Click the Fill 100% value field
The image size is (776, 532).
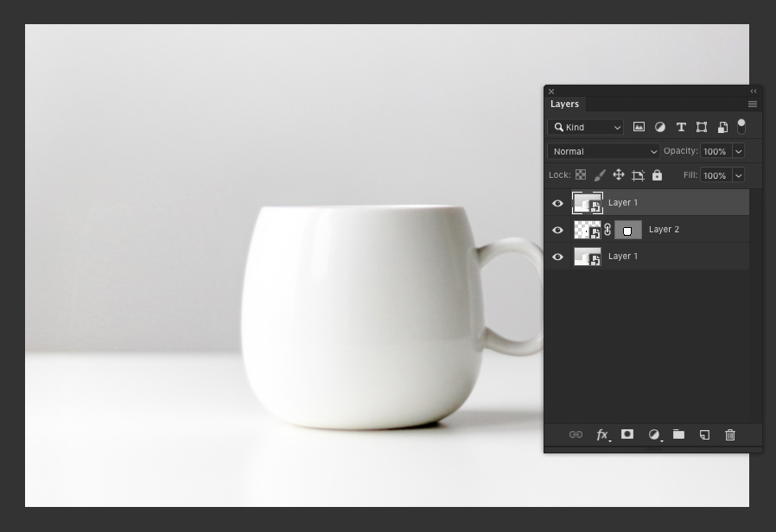(716, 175)
